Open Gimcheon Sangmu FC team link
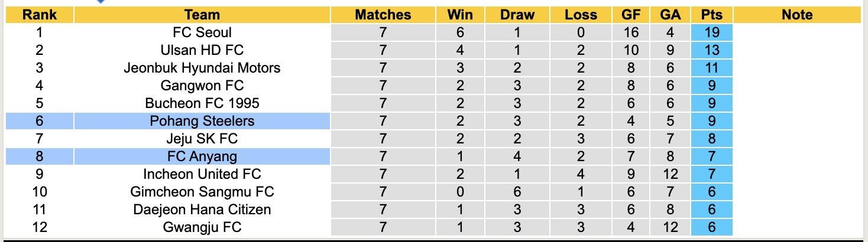This screenshot has width=868, height=242. pyautogui.click(x=202, y=192)
